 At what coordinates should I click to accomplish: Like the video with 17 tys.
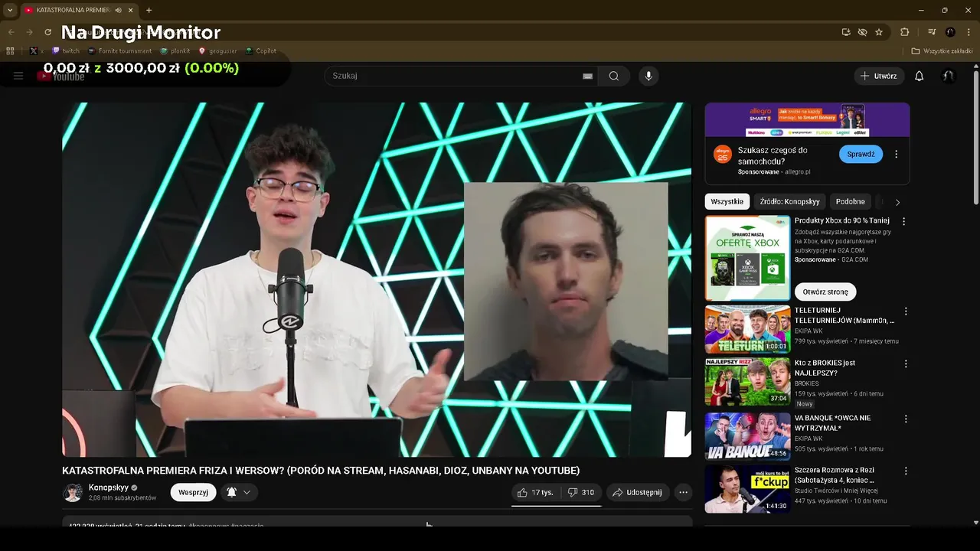coord(534,492)
